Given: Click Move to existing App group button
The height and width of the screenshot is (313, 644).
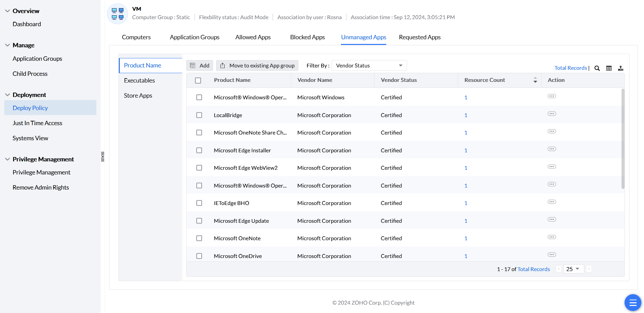Looking at the screenshot, I should coord(257,65).
